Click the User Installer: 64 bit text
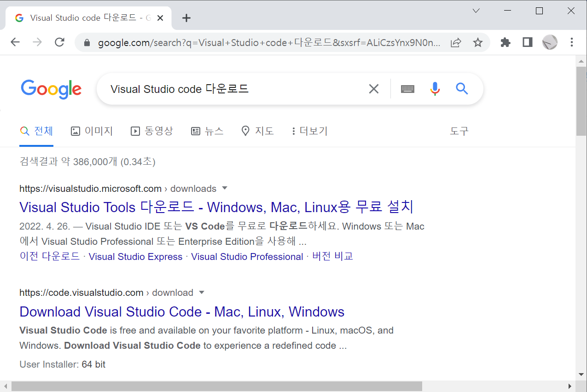 click(63, 364)
